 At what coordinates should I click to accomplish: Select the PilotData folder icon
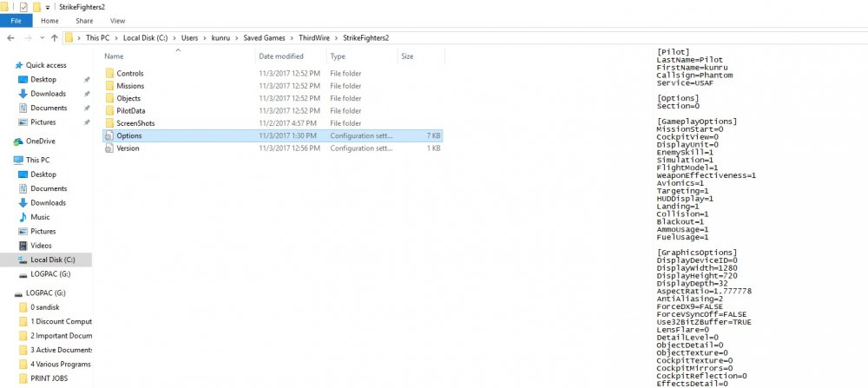tap(109, 111)
